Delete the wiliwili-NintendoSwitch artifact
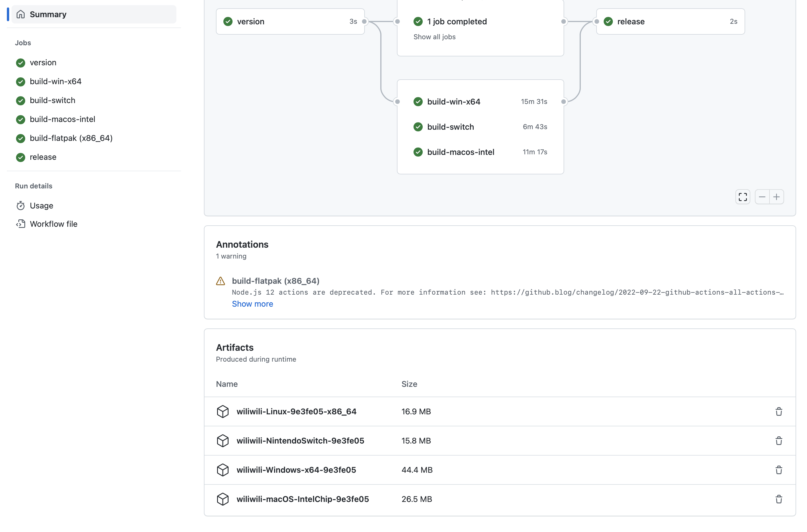807x532 pixels. 778,441
